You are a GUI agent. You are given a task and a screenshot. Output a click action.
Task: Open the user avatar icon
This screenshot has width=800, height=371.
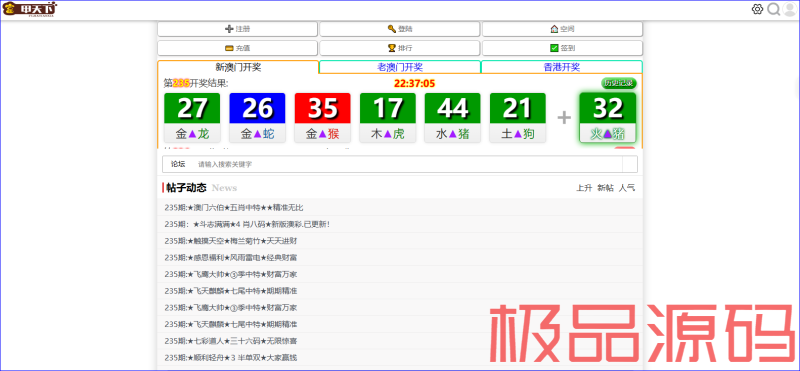pyautogui.click(x=789, y=9)
